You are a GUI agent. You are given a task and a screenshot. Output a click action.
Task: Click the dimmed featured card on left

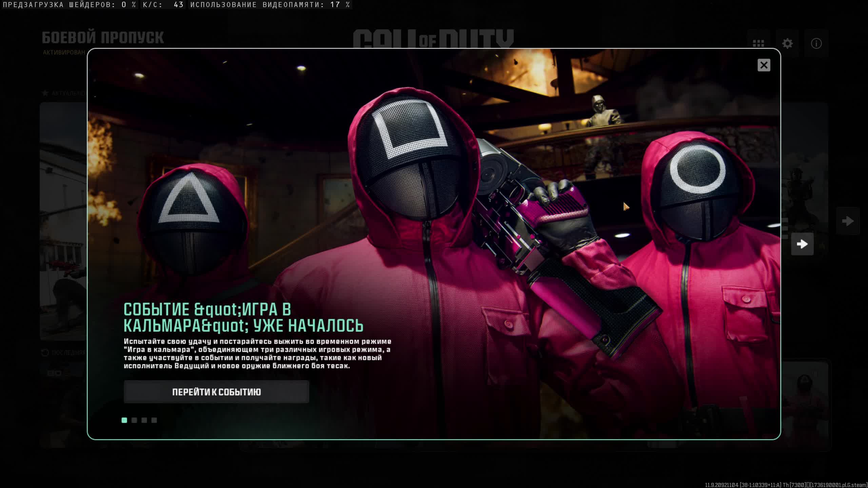[x=63, y=220]
